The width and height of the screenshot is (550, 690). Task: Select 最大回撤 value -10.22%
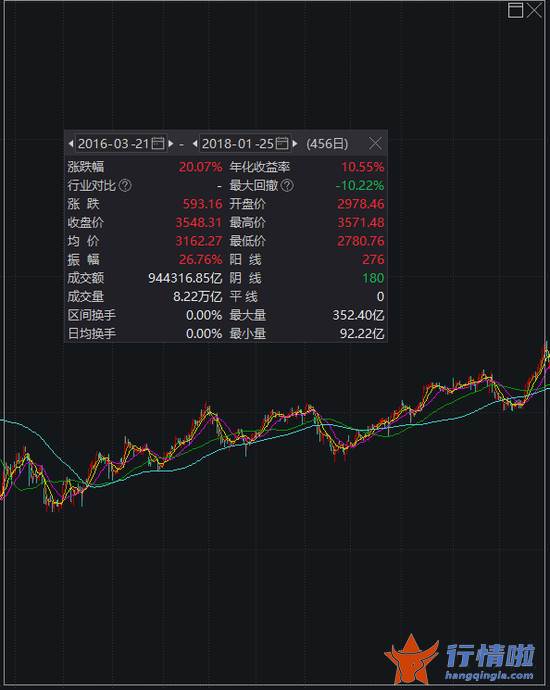(359, 185)
